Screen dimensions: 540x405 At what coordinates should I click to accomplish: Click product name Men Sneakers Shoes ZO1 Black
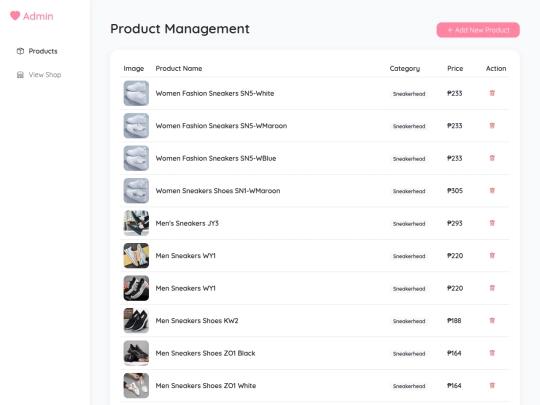point(206,353)
